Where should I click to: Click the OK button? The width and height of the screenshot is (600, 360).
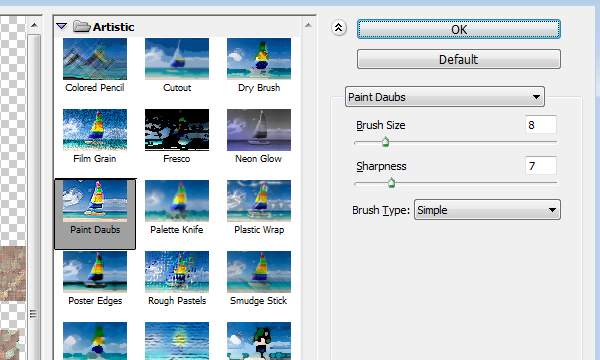pyautogui.click(x=459, y=29)
